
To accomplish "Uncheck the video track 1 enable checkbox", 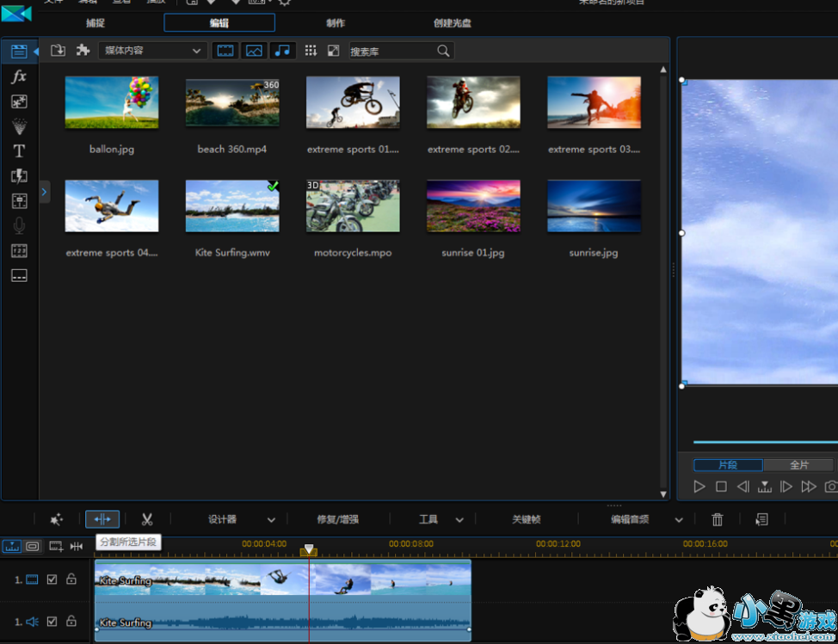I will click(52, 580).
